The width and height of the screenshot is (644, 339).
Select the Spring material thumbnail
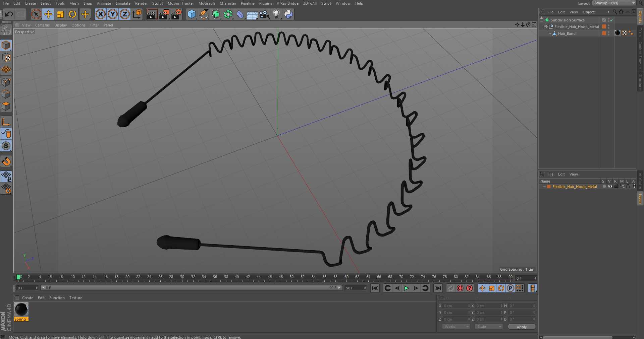point(21,309)
